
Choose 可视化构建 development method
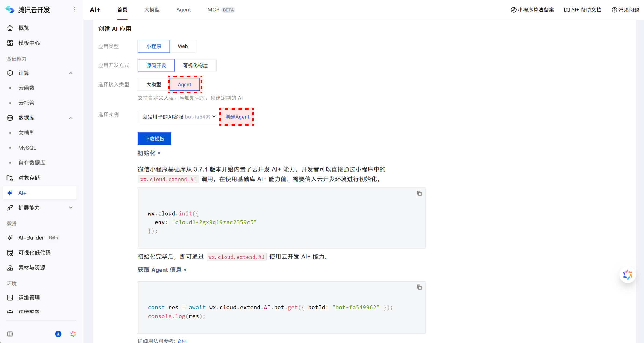195,65
